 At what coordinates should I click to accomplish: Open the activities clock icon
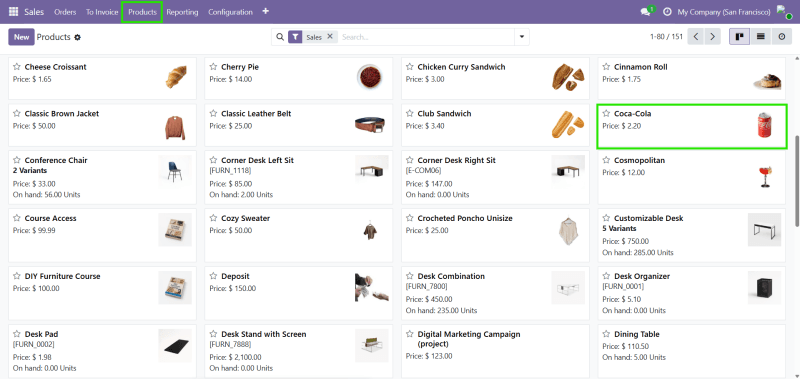667,12
